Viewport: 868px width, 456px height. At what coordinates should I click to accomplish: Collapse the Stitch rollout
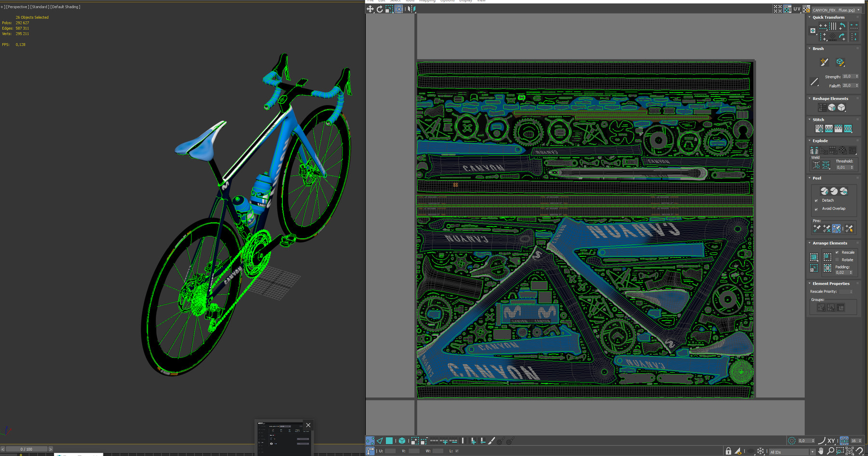(x=810, y=120)
